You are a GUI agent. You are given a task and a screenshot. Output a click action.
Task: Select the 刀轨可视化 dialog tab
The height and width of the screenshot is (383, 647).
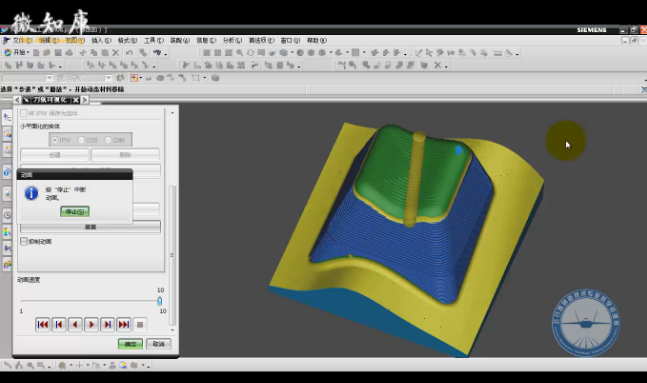coord(50,100)
